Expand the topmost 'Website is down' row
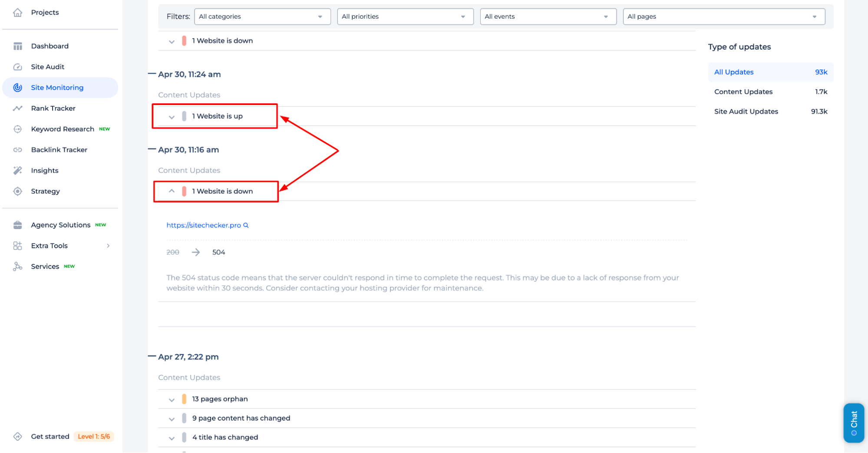This screenshot has width=868, height=453. click(172, 41)
